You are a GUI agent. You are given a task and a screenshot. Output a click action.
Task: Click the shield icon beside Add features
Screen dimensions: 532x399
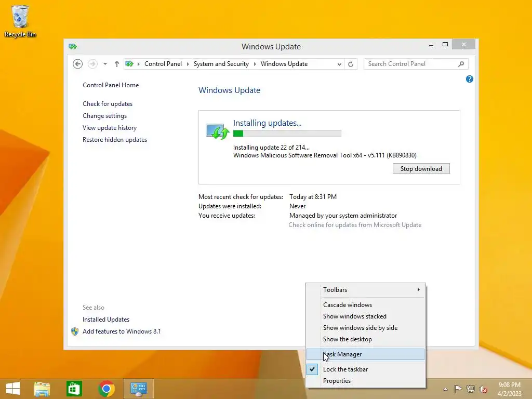[x=75, y=331]
